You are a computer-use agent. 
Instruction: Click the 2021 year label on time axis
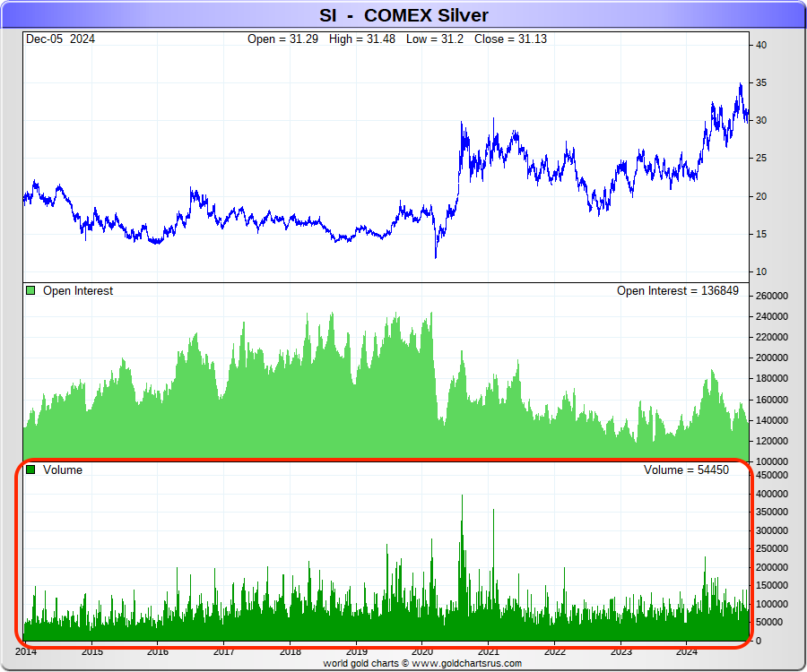(x=489, y=652)
